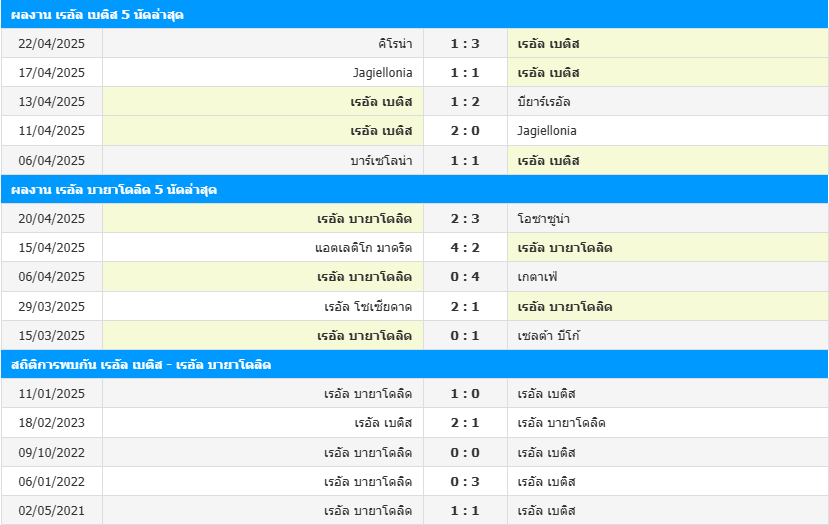The width and height of the screenshot is (829, 525).
Task: Select the โอซาซูน่า team name
Action: click(x=544, y=219)
